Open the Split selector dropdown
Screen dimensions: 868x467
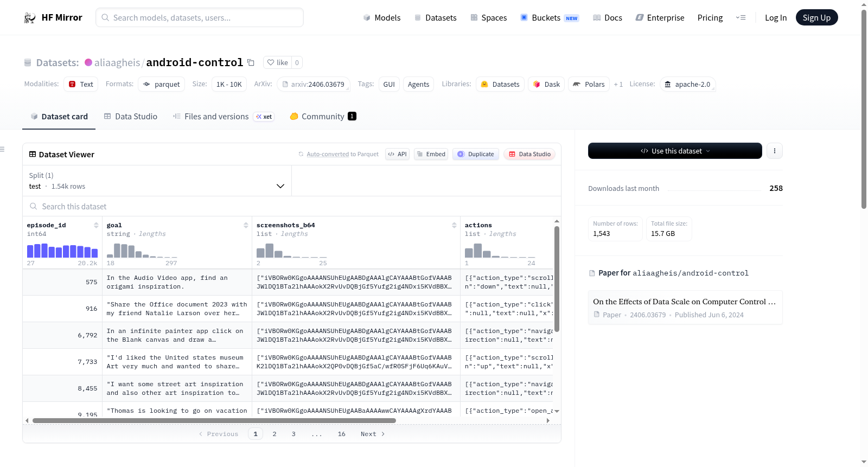157,181
